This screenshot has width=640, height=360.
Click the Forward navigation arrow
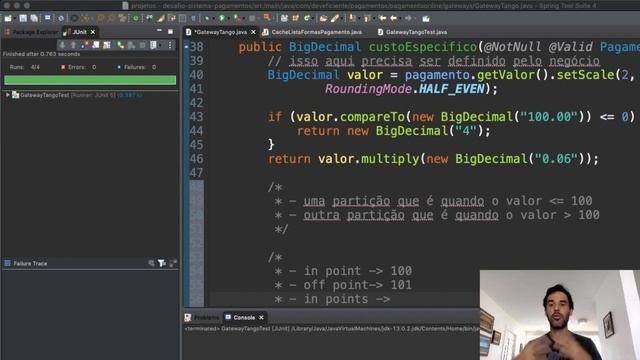pyautogui.click(x=408, y=18)
